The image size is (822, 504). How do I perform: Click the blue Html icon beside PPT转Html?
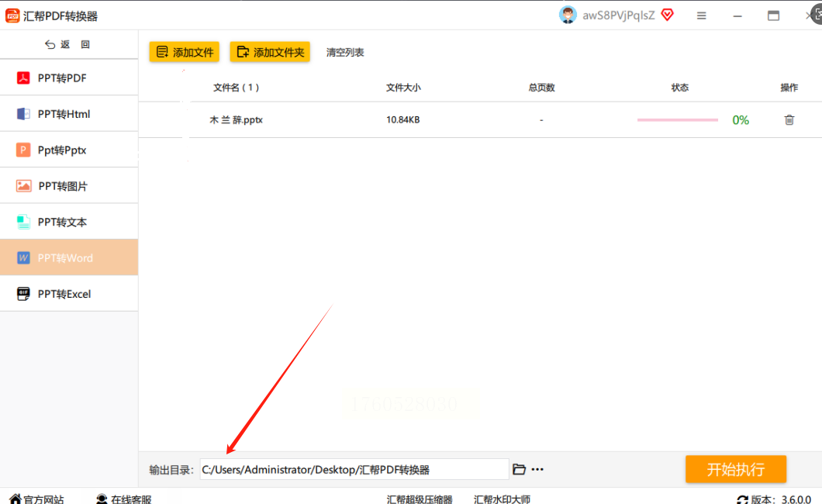pyautogui.click(x=23, y=114)
